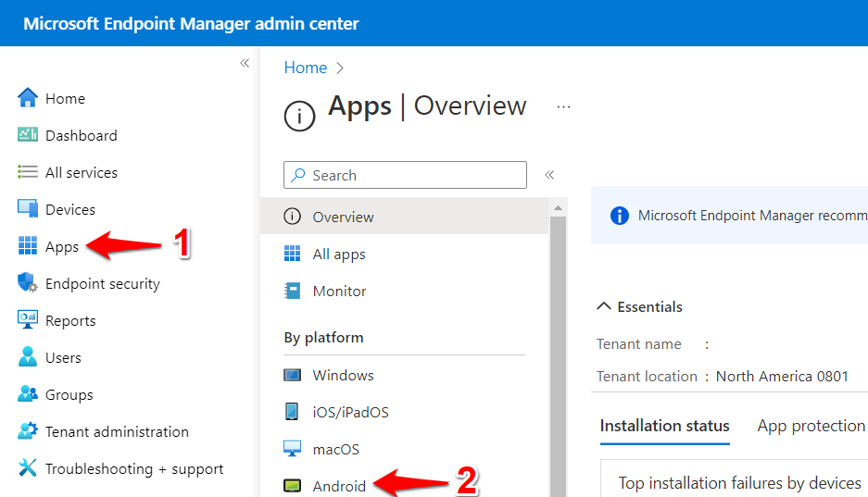Image resolution: width=868 pixels, height=497 pixels.
Task: Open Groups in left navigation
Action: tap(69, 394)
